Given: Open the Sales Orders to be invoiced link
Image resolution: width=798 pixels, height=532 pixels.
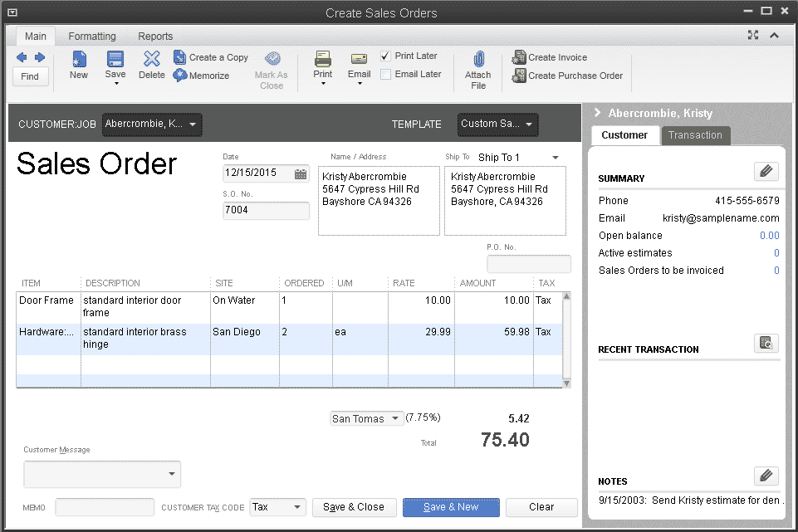Looking at the screenshot, I should 776,270.
